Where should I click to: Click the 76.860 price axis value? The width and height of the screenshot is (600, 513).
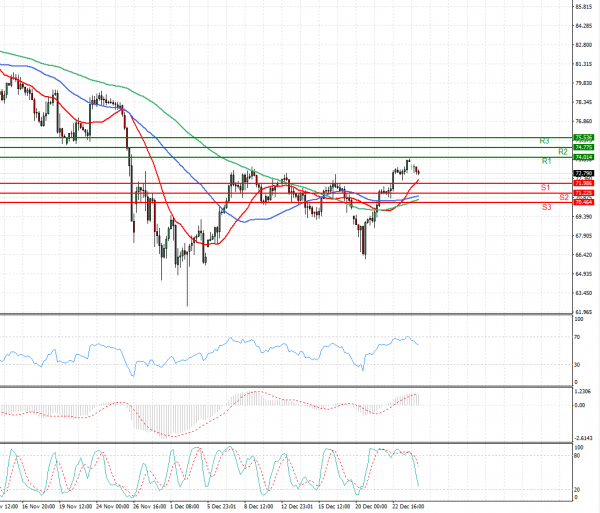(584, 122)
